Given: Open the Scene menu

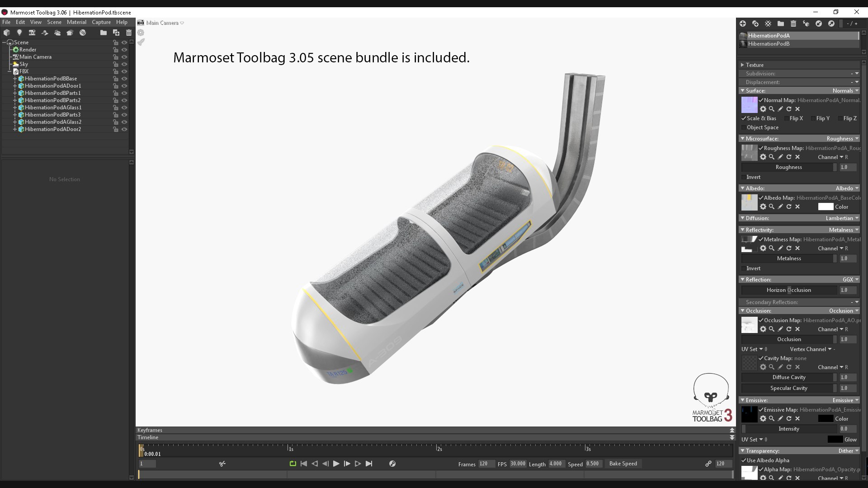Looking at the screenshot, I should tap(54, 22).
